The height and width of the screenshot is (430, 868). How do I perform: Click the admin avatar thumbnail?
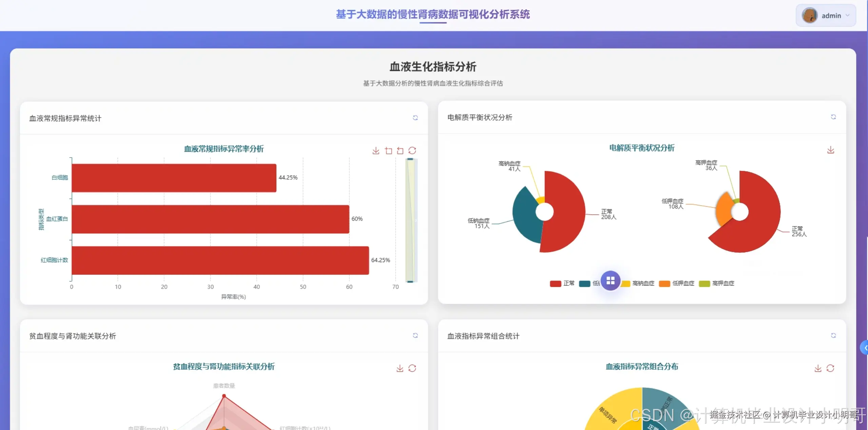(810, 15)
